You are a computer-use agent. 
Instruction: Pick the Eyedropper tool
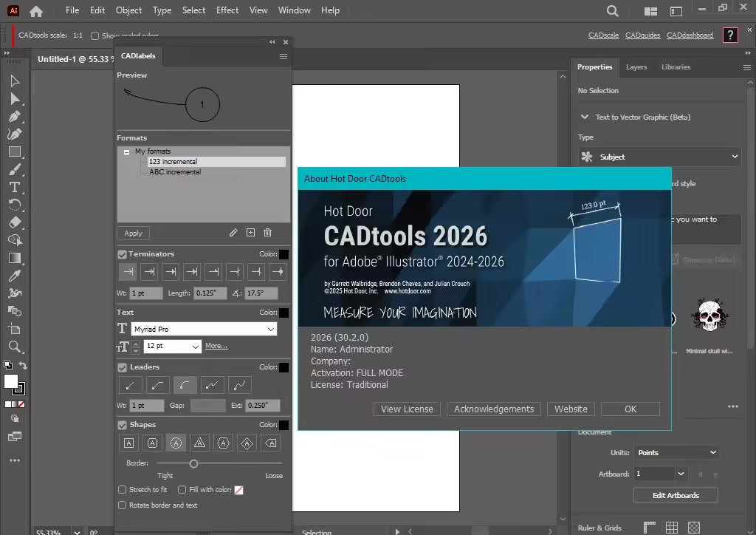[15, 276]
